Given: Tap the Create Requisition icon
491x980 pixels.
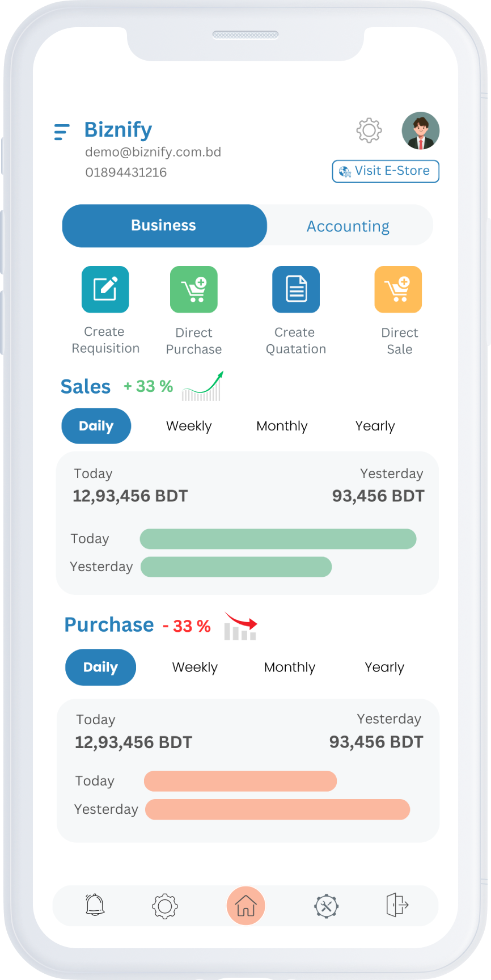Looking at the screenshot, I should coord(105,289).
